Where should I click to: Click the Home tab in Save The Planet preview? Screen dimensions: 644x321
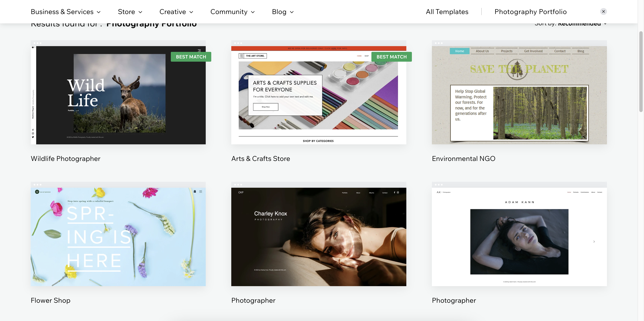pos(460,51)
